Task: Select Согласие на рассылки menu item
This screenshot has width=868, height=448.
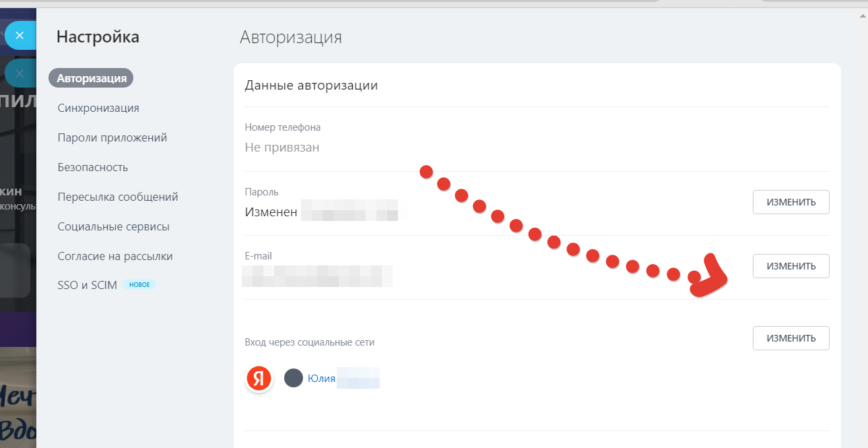Action: pyautogui.click(x=115, y=256)
